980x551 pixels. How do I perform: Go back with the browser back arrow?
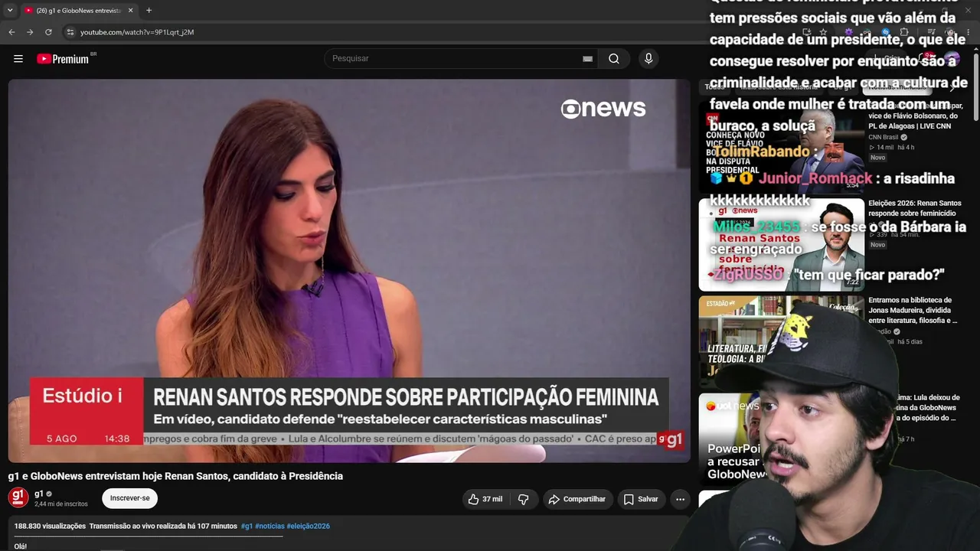[x=11, y=32]
